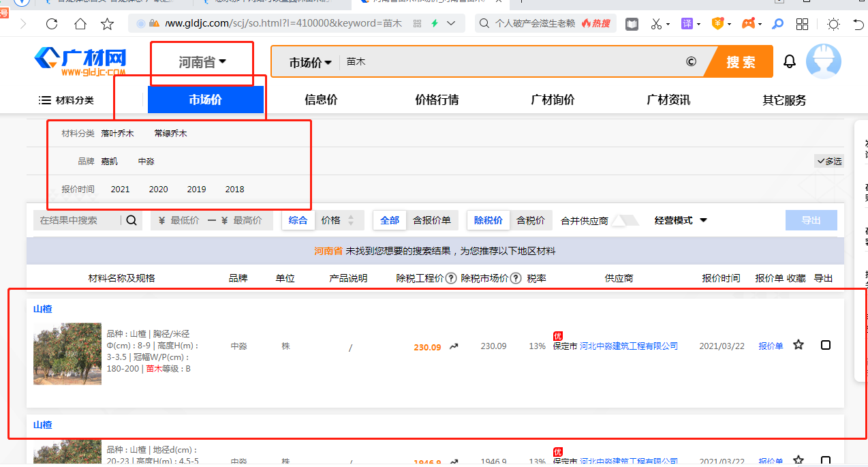Switch to 含税价 pricing

pyautogui.click(x=531, y=220)
